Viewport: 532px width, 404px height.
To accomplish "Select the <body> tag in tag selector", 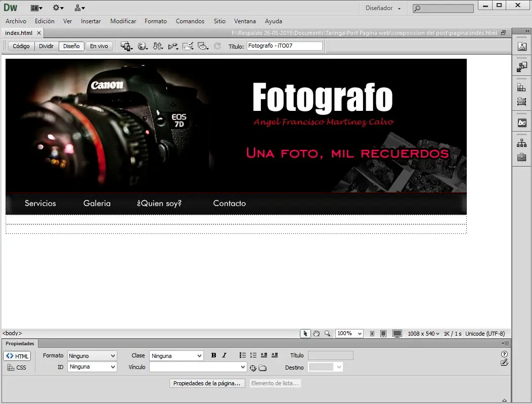I will [12, 333].
